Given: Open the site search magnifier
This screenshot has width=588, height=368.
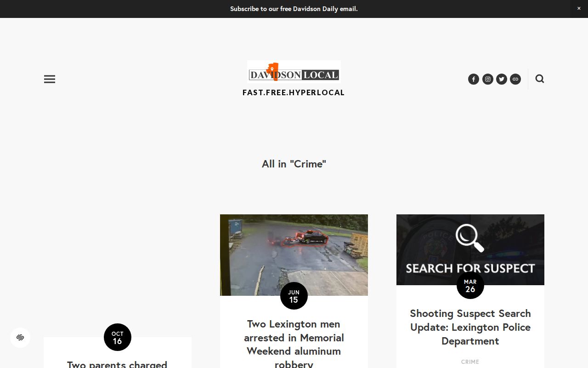Looking at the screenshot, I should pyautogui.click(x=540, y=79).
